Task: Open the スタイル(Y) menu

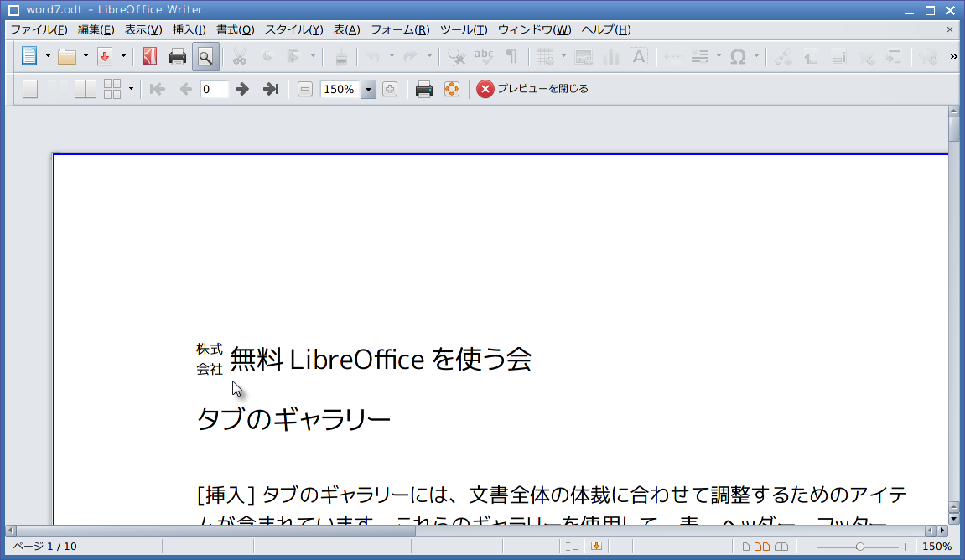Action: pos(293,29)
